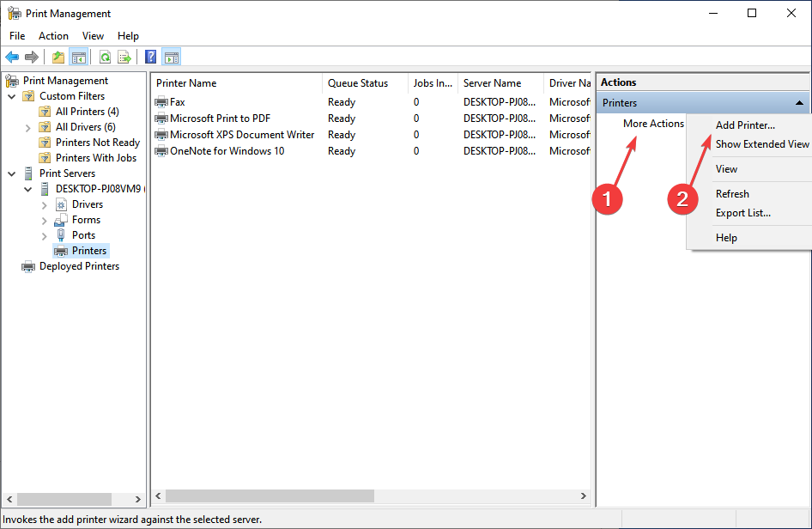The height and width of the screenshot is (529, 812).
Task: Click the tree pane scrollbar right arrow
Action: click(x=137, y=500)
